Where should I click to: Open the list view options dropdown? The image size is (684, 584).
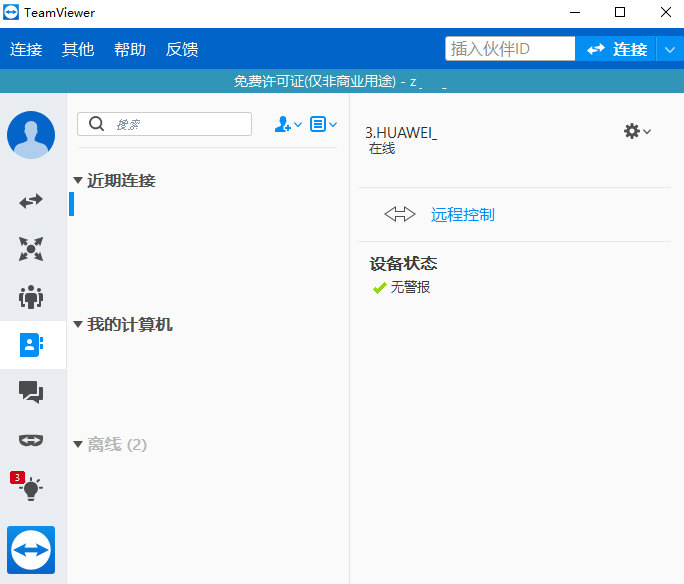pos(323,124)
